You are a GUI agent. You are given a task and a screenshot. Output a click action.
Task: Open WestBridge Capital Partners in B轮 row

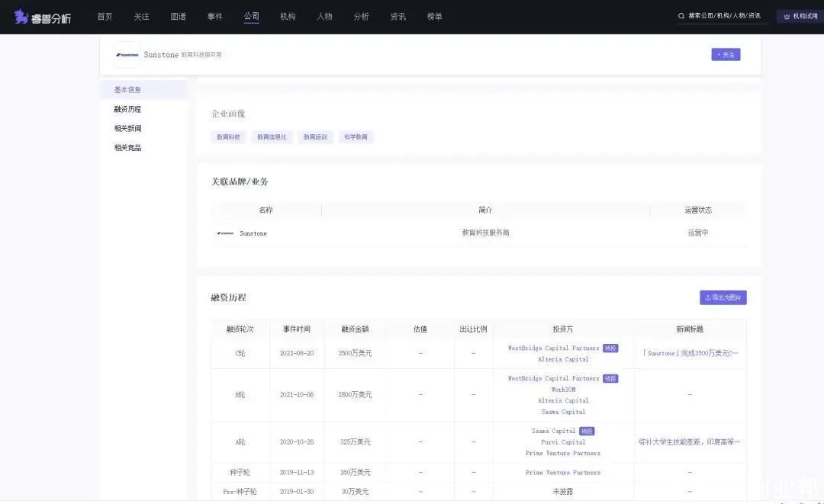553,378
